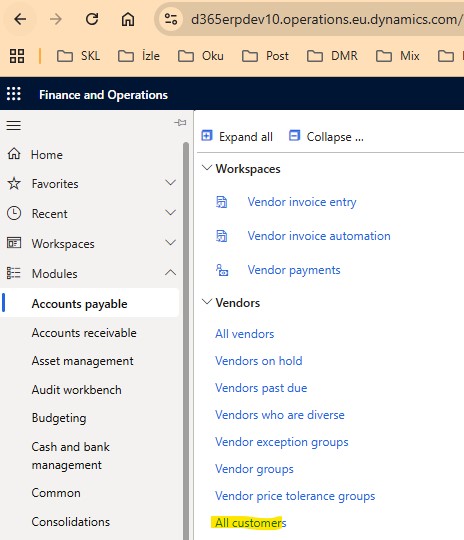Screen dimensions: 464x540
Task: Select Cash and bank management module
Action: pyautogui.click(x=71, y=456)
